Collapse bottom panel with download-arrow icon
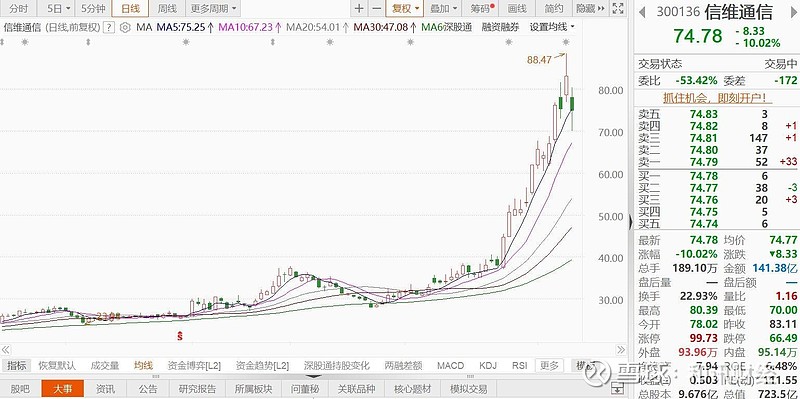 [x=618, y=389]
